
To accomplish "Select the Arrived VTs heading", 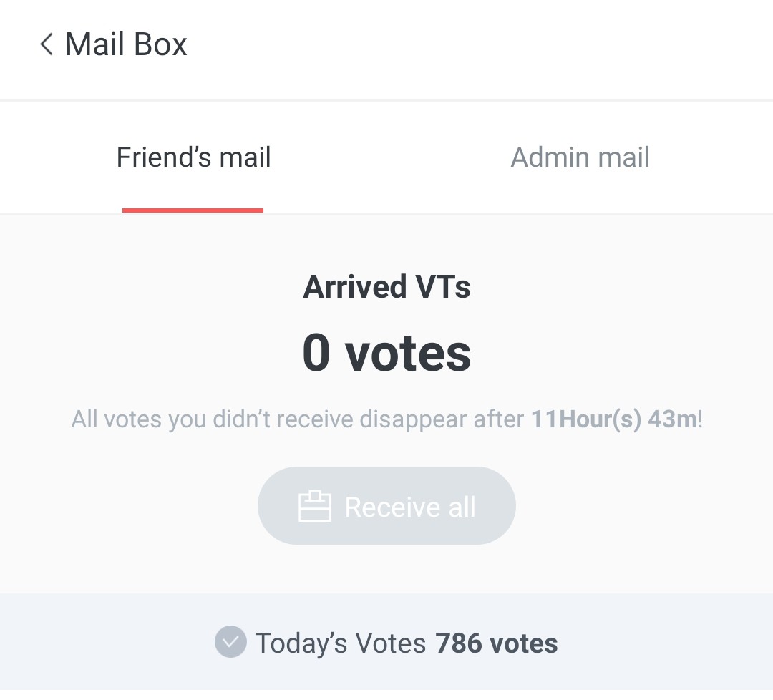I will click(386, 287).
